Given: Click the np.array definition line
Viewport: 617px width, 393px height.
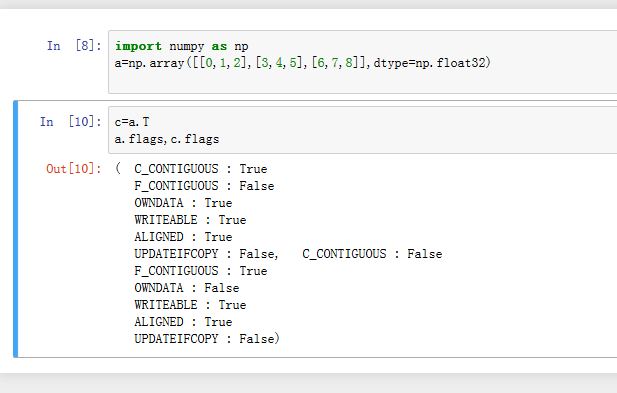Looking at the screenshot, I should (x=302, y=63).
